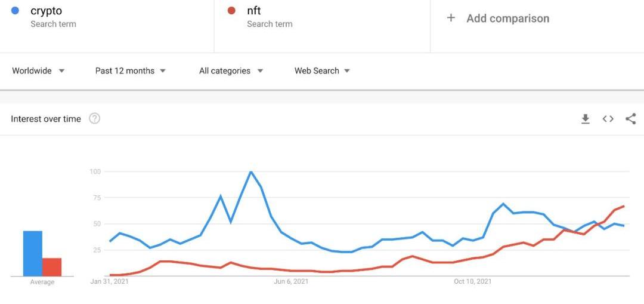Click the red nft average bar
Screen dimensions: 644x304
(52, 267)
